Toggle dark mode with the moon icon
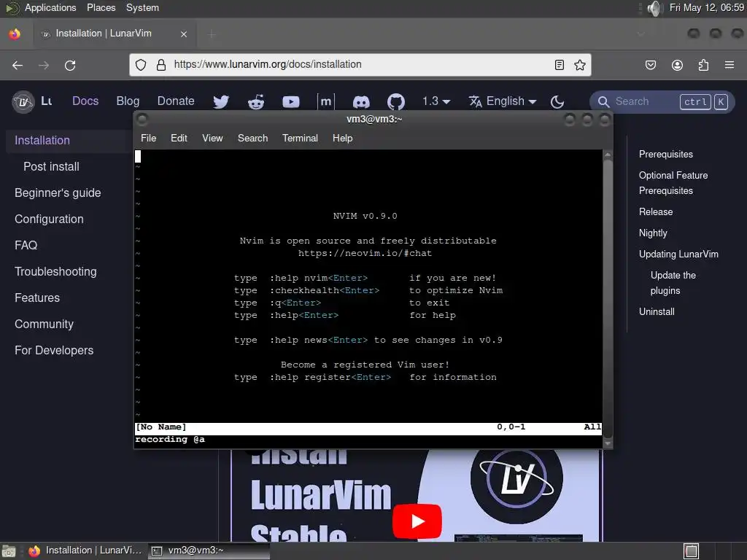747x560 pixels. click(557, 101)
